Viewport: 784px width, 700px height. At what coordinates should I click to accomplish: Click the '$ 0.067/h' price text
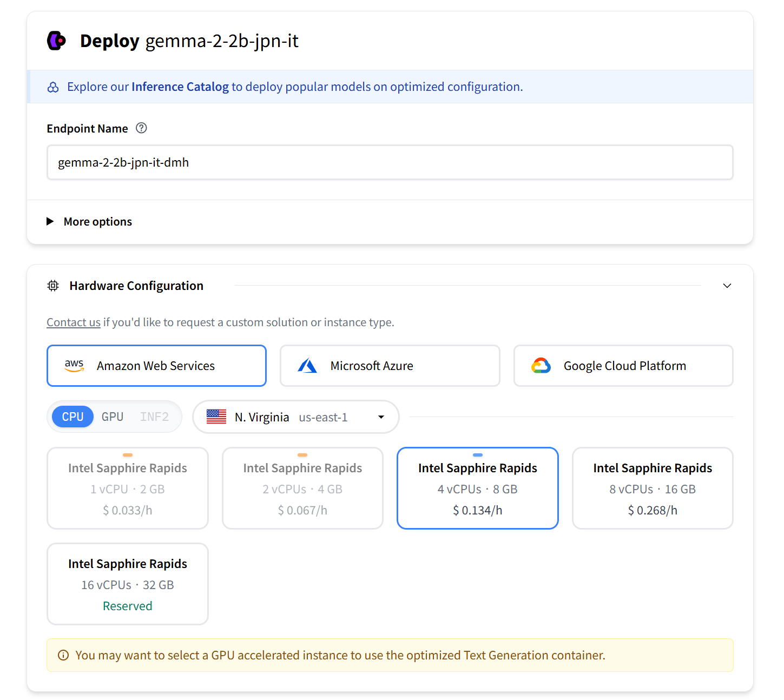[x=302, y=510]
